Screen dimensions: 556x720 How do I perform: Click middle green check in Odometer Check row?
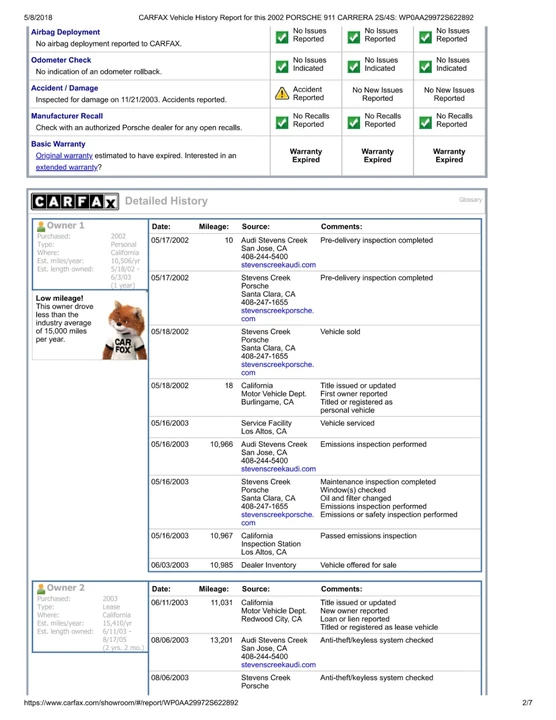(x=354, y=67)
